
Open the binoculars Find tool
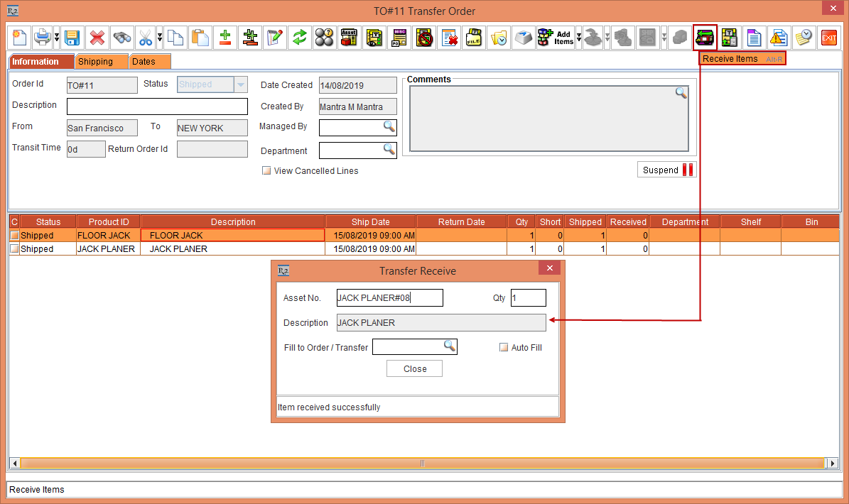pyautogui.click(x=121, y=38)
